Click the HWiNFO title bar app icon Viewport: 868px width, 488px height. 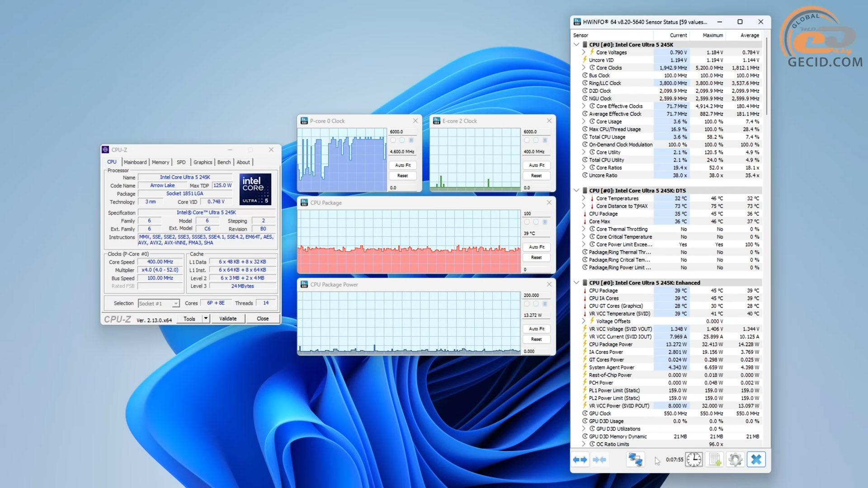point(577,22)
